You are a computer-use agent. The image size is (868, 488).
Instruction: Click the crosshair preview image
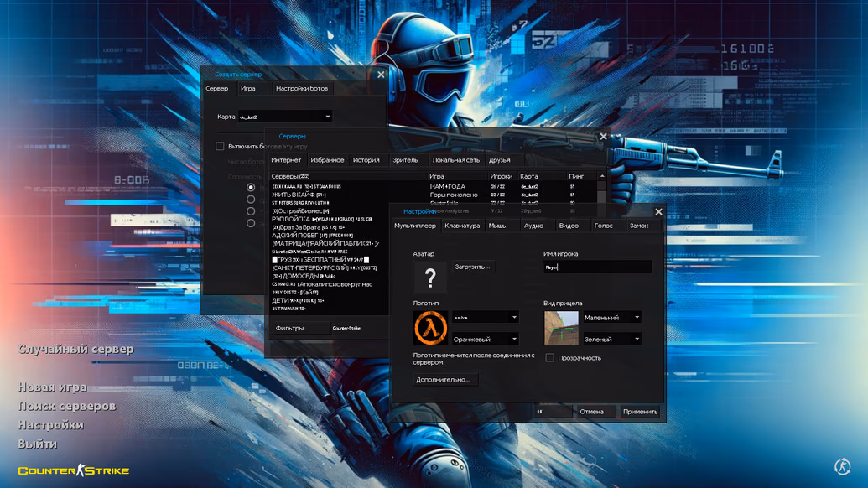561,328
